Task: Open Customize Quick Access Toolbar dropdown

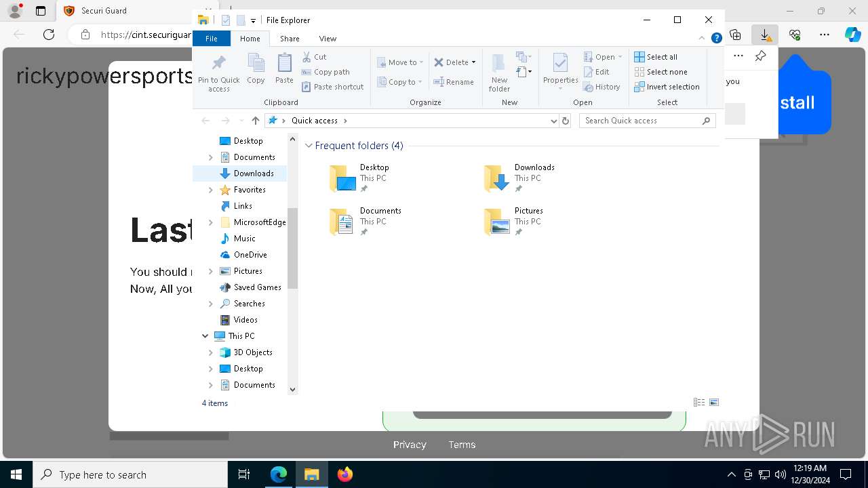Action: [253, 20]
